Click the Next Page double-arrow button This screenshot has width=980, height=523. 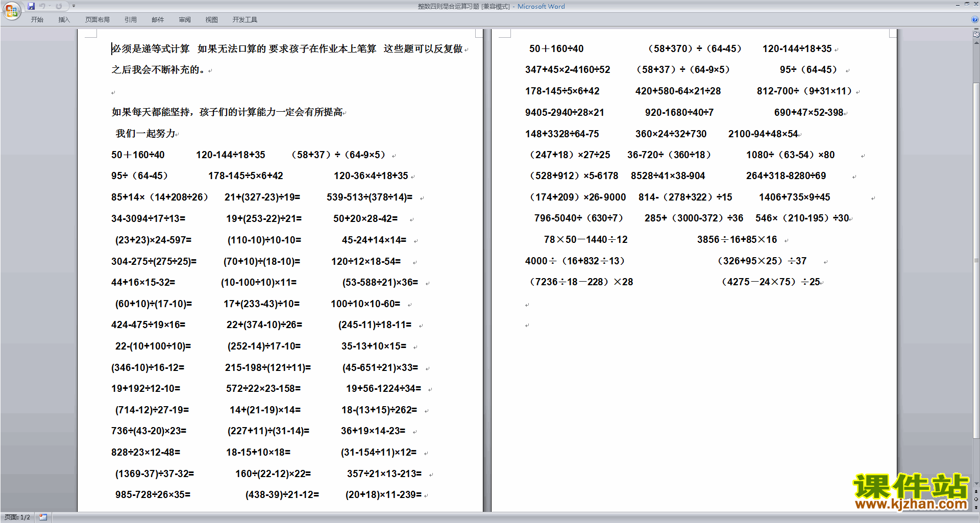pos(976,507)
